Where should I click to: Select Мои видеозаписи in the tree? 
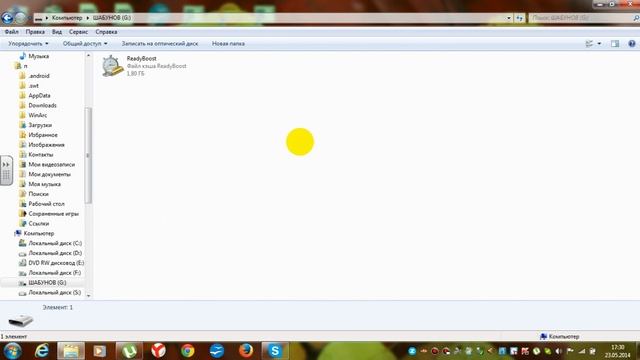pyautogui.click(x=51, y=164)
